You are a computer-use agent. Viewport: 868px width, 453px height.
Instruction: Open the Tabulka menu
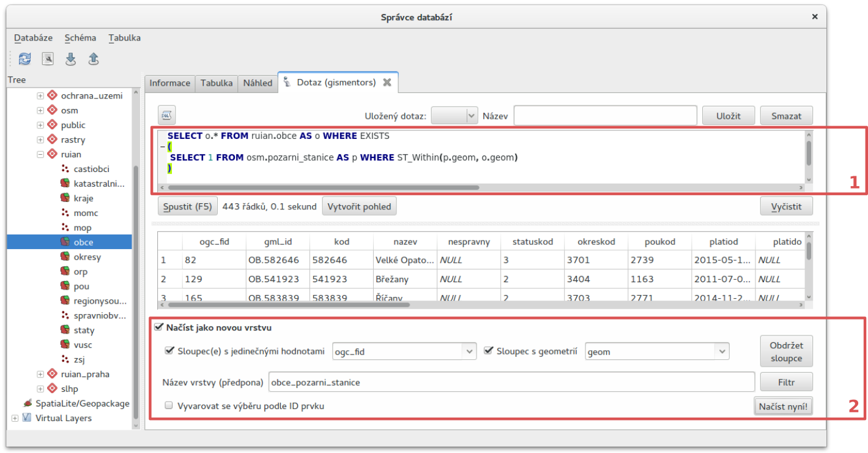pyautogui.click(x=124, y=38)
